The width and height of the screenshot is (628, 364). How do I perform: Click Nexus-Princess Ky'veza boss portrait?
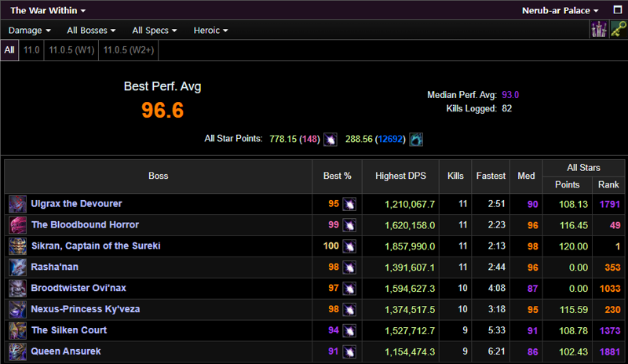coord(17,309)
